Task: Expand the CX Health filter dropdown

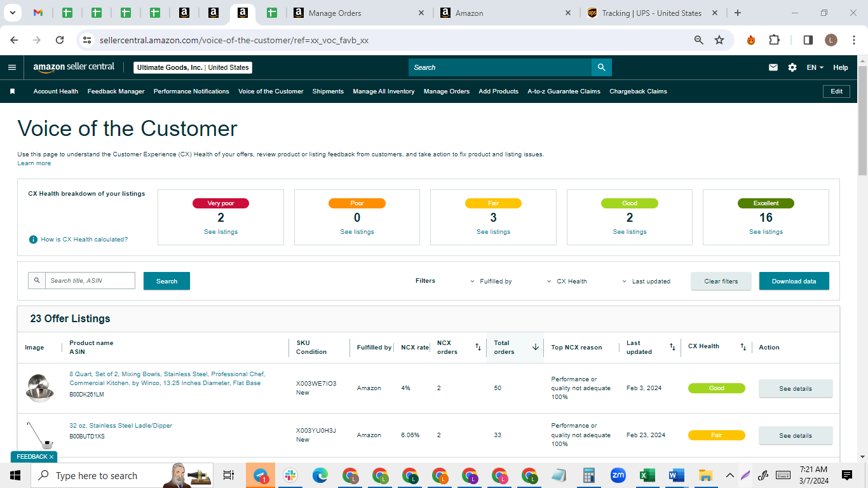Action: [x=567, y=281]
